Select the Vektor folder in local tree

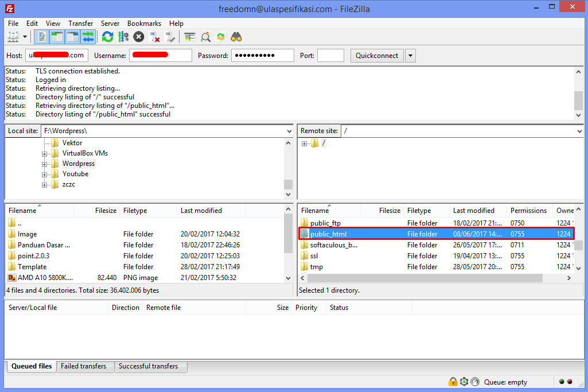click(x=72, y=143)
